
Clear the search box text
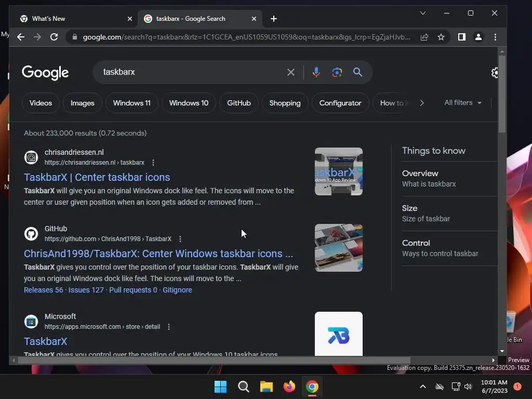pyautogui.click(x=291, y=72)
